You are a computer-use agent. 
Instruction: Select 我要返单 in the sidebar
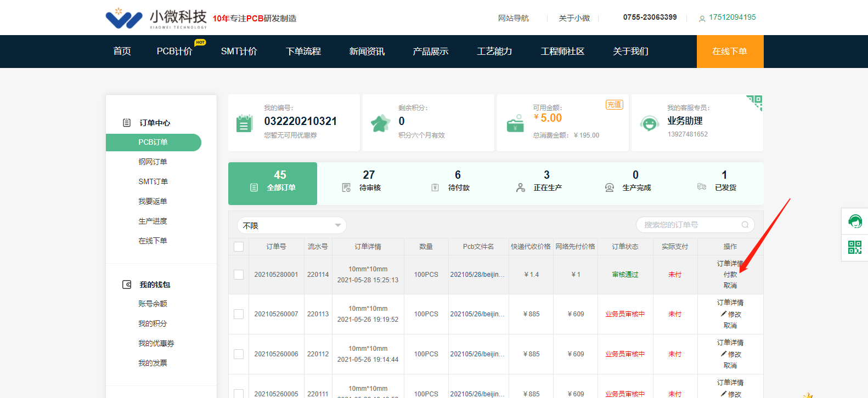point(153,202)
